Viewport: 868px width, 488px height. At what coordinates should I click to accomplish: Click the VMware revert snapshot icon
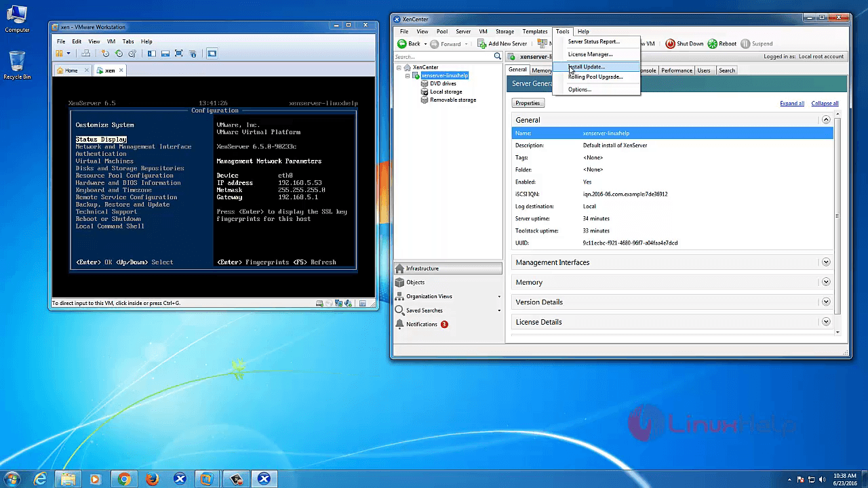point(119,54)
